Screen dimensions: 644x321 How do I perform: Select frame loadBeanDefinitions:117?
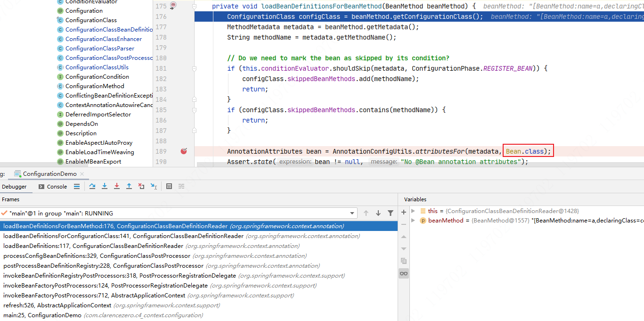[x=199, y=246]
